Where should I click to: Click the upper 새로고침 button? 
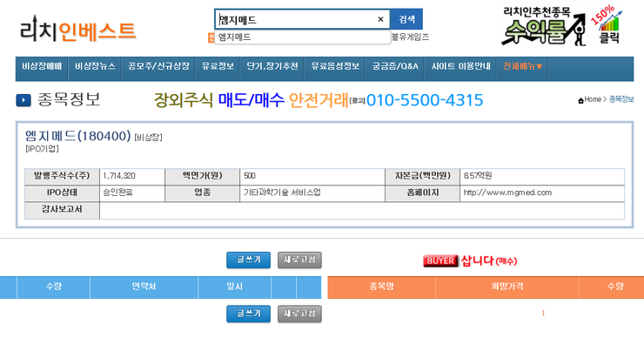[299, 260]
